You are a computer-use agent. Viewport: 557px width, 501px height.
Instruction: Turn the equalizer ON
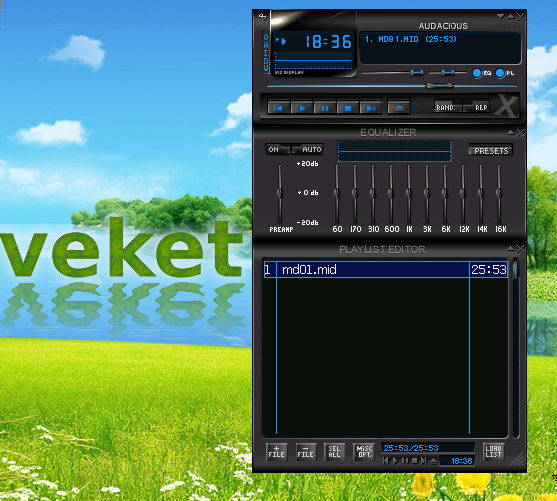coord(278,149)
